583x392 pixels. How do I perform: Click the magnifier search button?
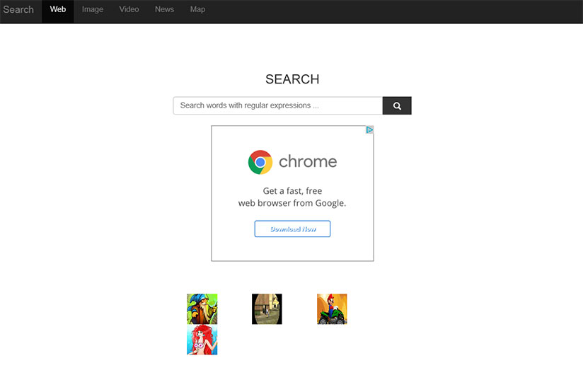(x=397, y=105)
